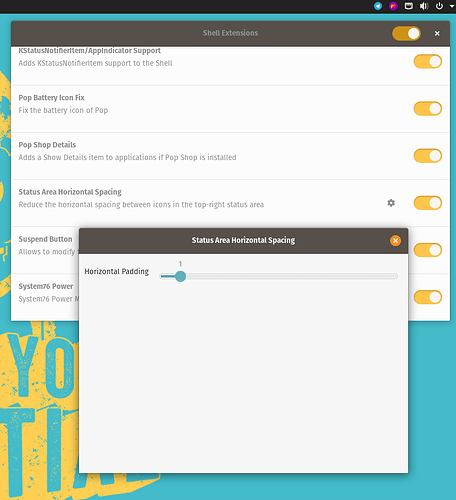Image resolution: width=456 pixels, height=500 pixels.
Task: Disable KStatusNotifierItem/AppIndicator Support
Action: tap(428, 62)
